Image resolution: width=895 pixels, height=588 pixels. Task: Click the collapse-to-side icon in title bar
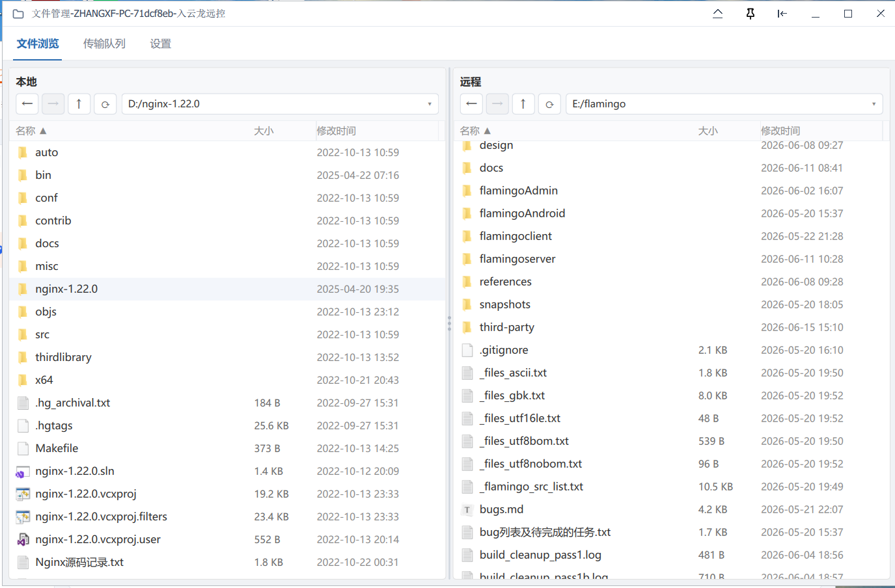coord(782,14)
